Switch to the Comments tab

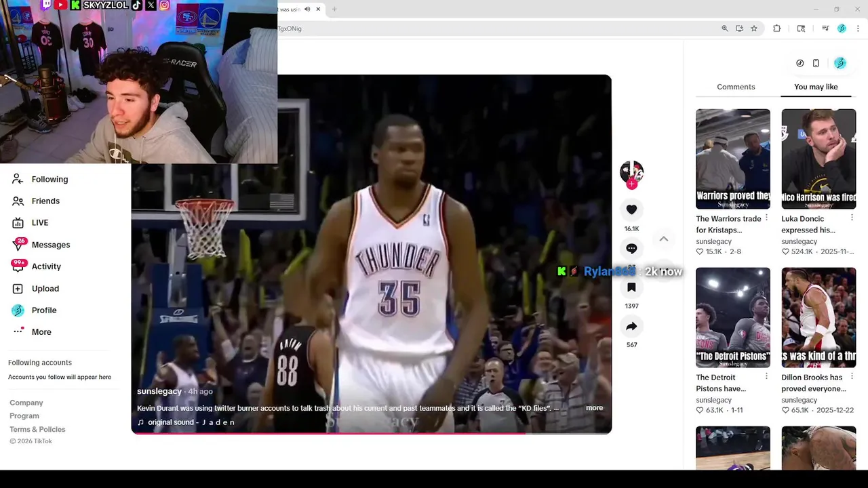(x=736, y=87)
